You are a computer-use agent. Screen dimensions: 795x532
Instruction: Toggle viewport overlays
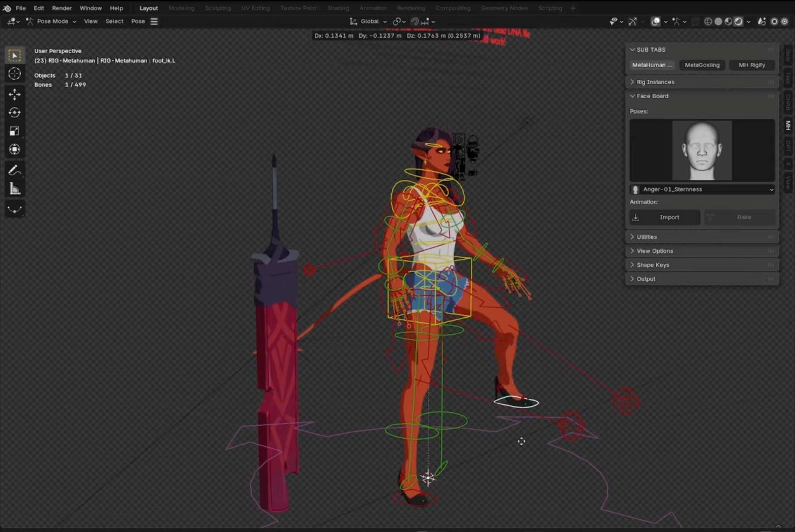(x=655, y=22)
